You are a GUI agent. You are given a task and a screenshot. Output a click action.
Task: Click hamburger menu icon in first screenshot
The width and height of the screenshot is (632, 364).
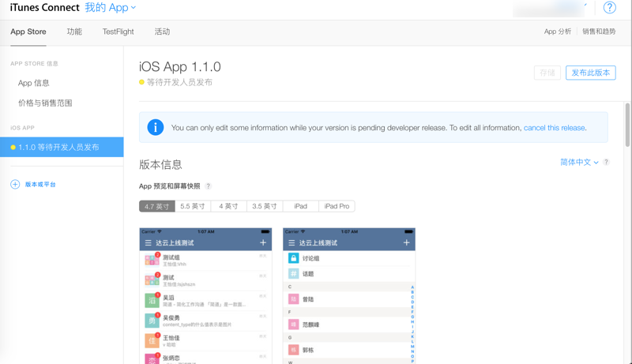148,243
